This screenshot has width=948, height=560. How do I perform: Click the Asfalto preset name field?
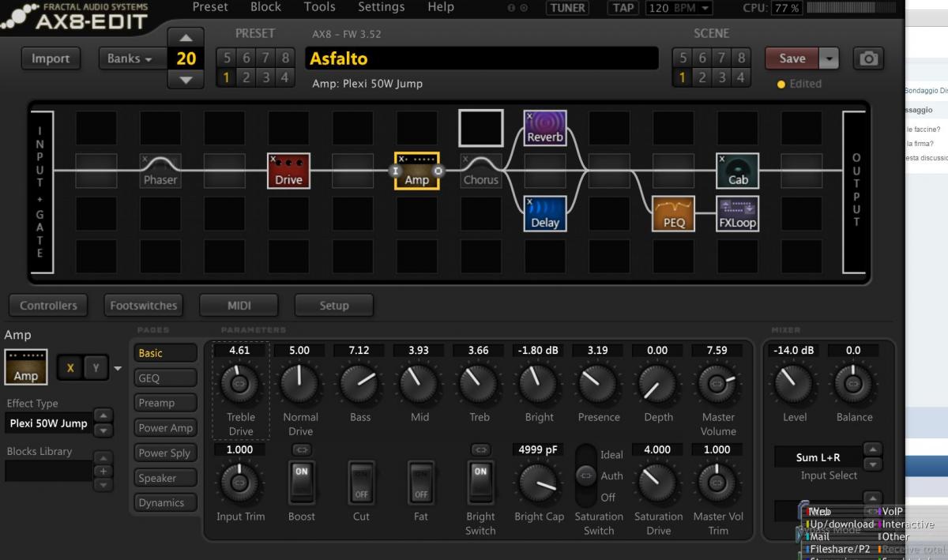[x=482, y=58]
